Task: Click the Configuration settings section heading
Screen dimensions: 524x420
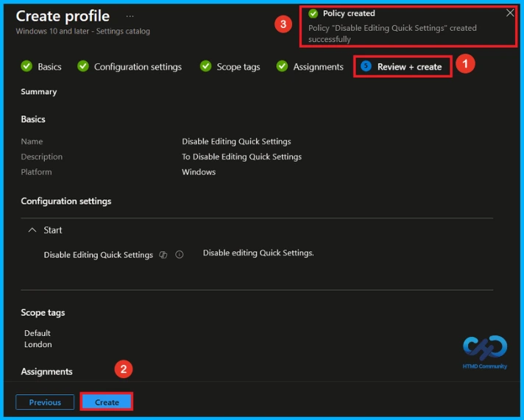Action: (x=66, y=201)
